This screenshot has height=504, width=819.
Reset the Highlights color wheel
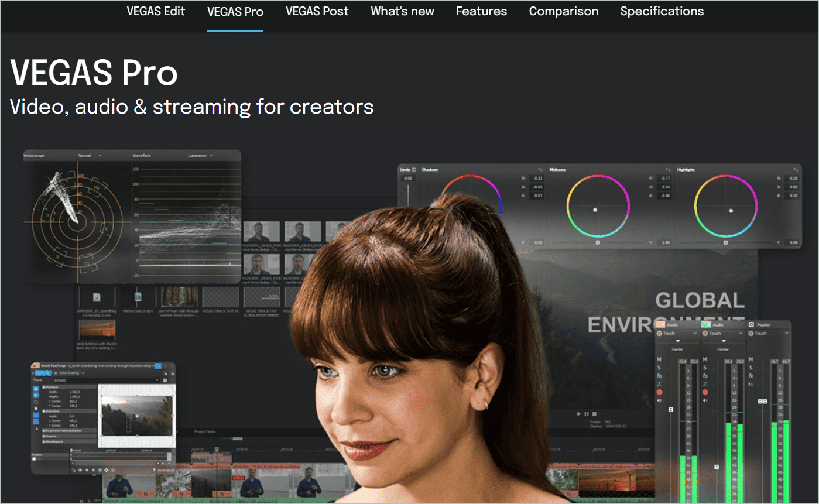[x=794, y=169]
